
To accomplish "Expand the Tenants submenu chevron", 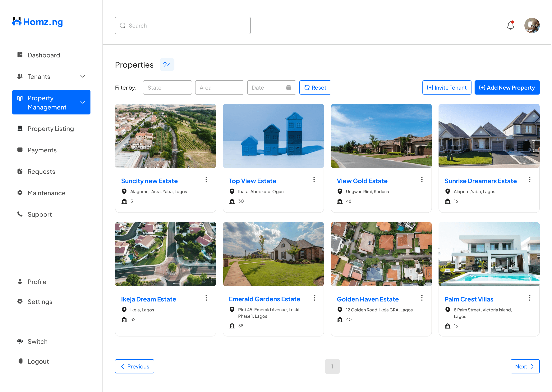I will 83,77.
